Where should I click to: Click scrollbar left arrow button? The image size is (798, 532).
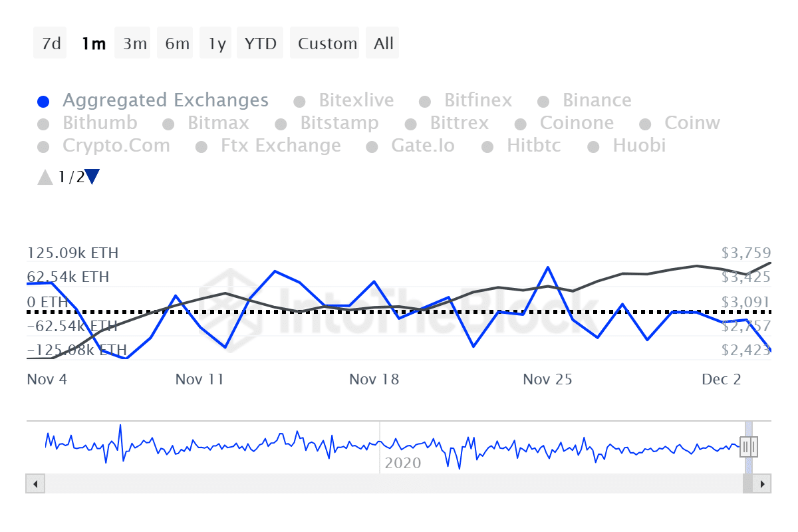click(x=35, y=483)
